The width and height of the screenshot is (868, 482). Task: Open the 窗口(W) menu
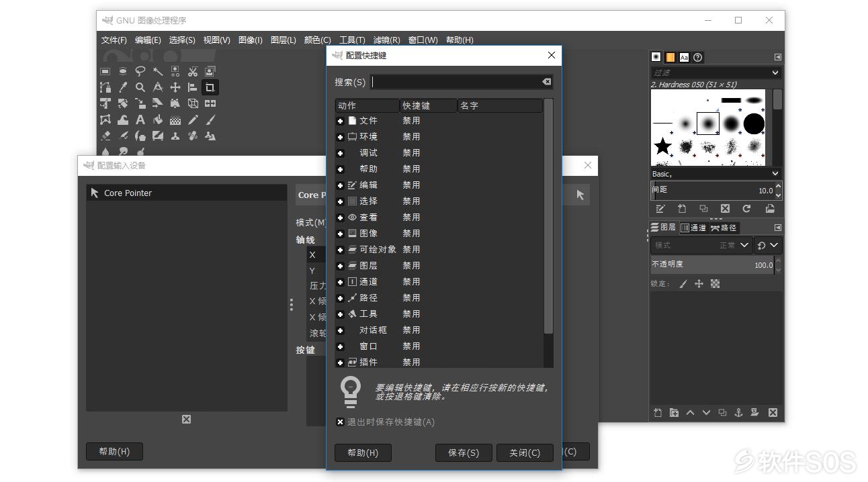(423, 40)
